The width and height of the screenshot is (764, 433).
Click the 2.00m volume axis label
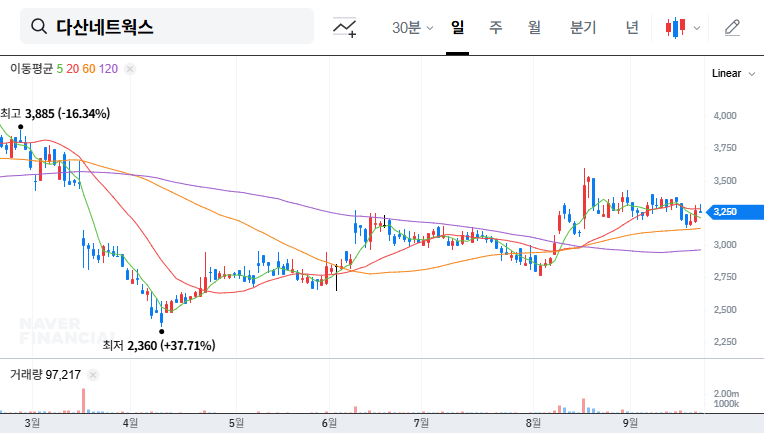click(726, 394)
